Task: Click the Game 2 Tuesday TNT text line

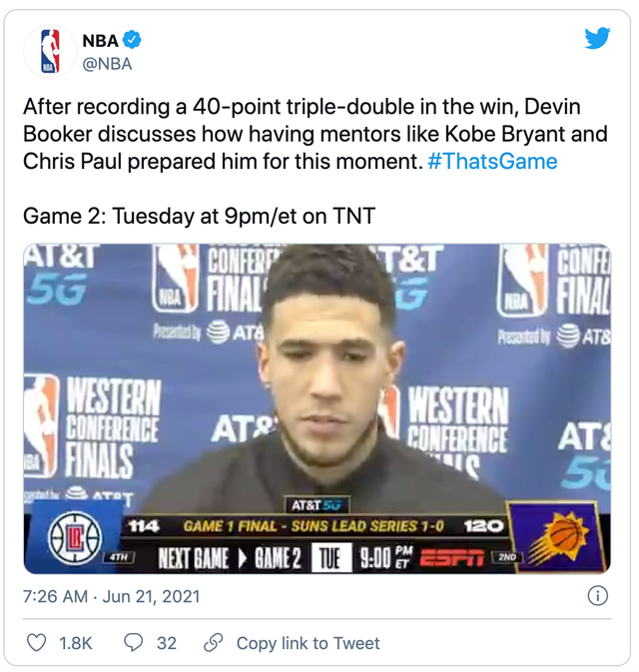Action: pyautogui.click(x=199, y=216)
